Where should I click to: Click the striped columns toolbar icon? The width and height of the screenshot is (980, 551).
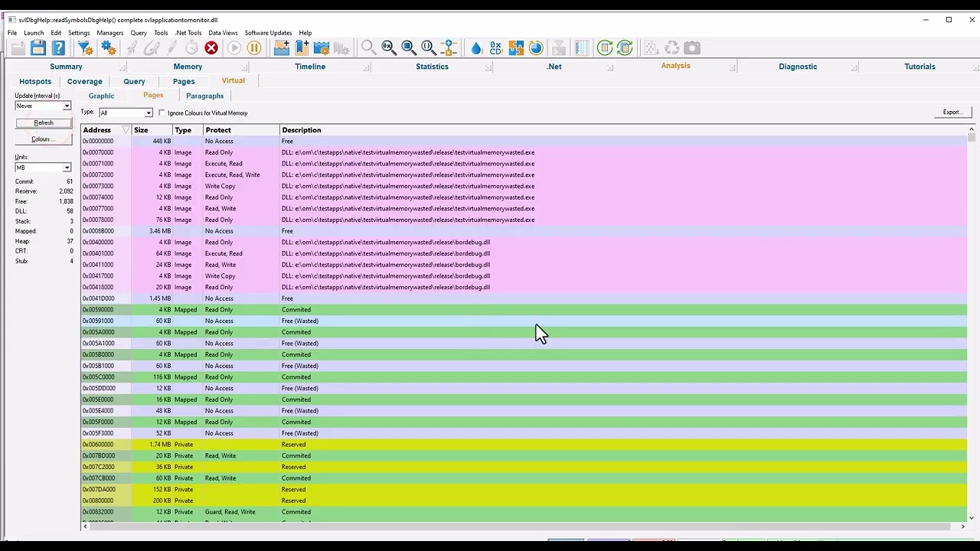tap(582, 48)
